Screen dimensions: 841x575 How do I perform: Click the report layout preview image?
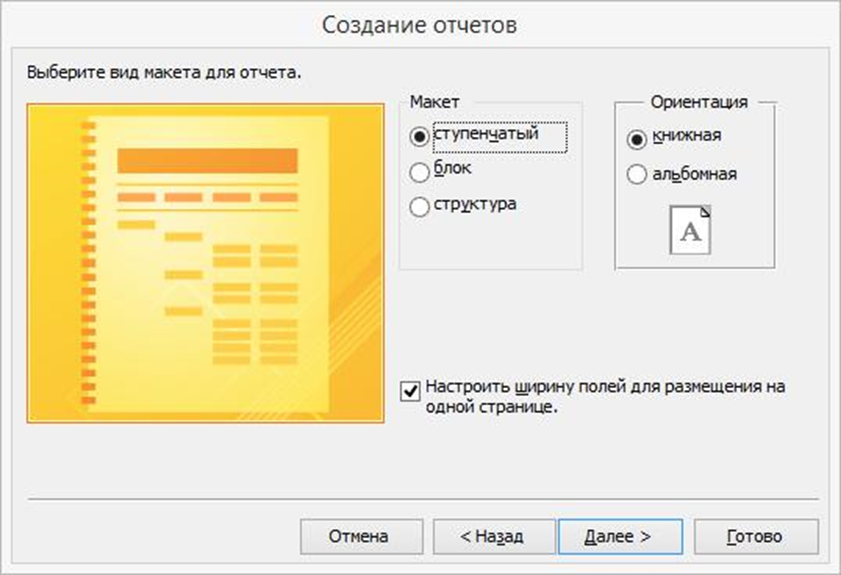205,263
